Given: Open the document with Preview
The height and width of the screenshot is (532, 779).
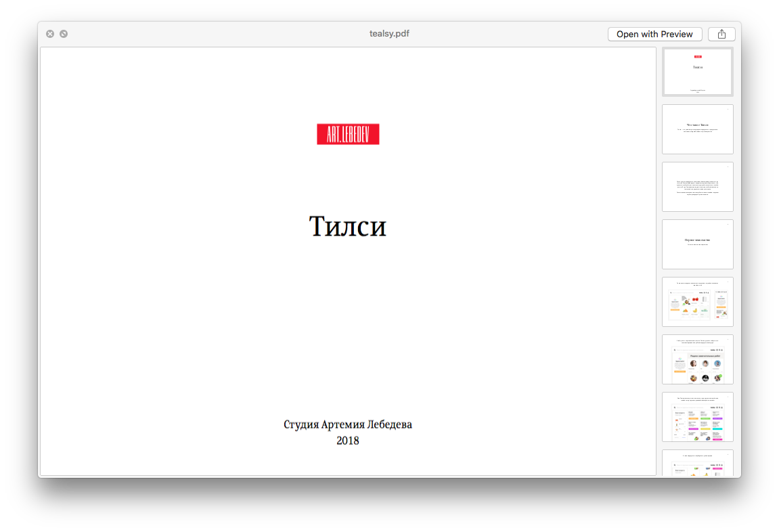Looking at the screenshot, I should click(x=654, y=34).
